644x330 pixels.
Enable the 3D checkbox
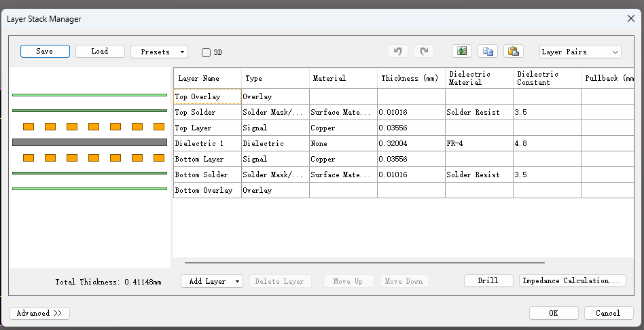click(x=207, y=52)
